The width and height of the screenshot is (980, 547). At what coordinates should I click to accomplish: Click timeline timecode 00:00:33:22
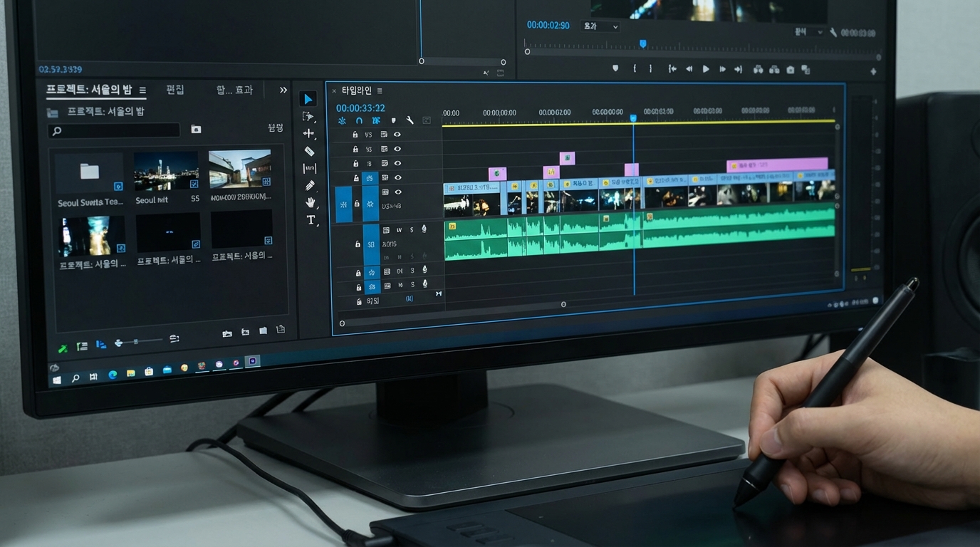pos(360,108)
